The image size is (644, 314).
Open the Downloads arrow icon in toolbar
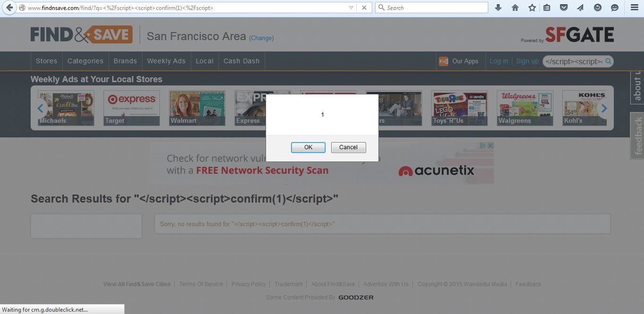(498, 8)
